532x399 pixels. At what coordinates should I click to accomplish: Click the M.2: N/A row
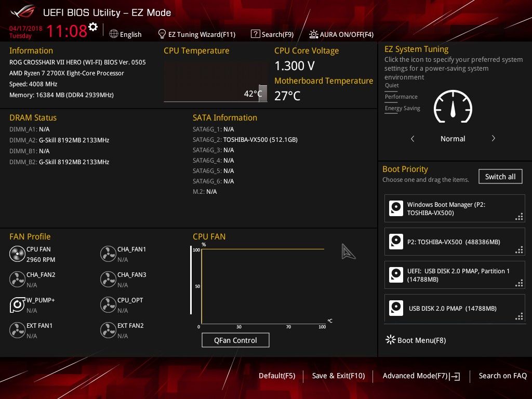point(205,191)
